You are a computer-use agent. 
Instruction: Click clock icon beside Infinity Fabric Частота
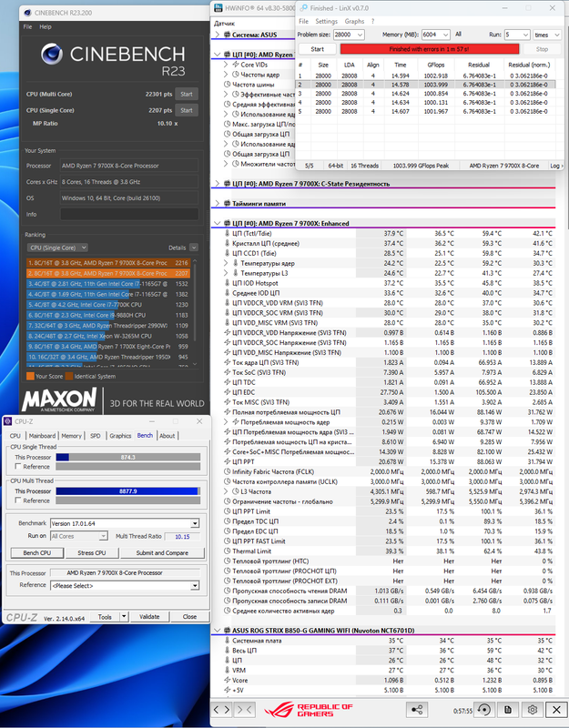pyautogui.click(x=227, y=471)
